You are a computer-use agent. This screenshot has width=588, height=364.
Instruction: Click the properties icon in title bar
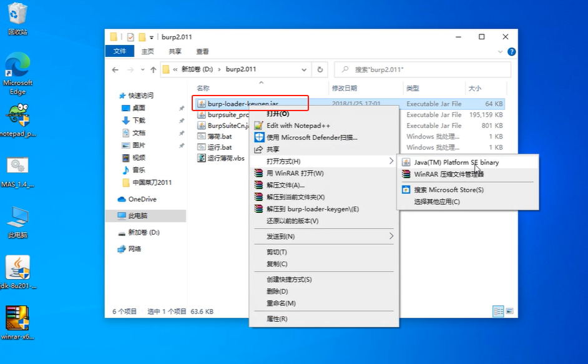pyautogui.click(x=130, y=37)
